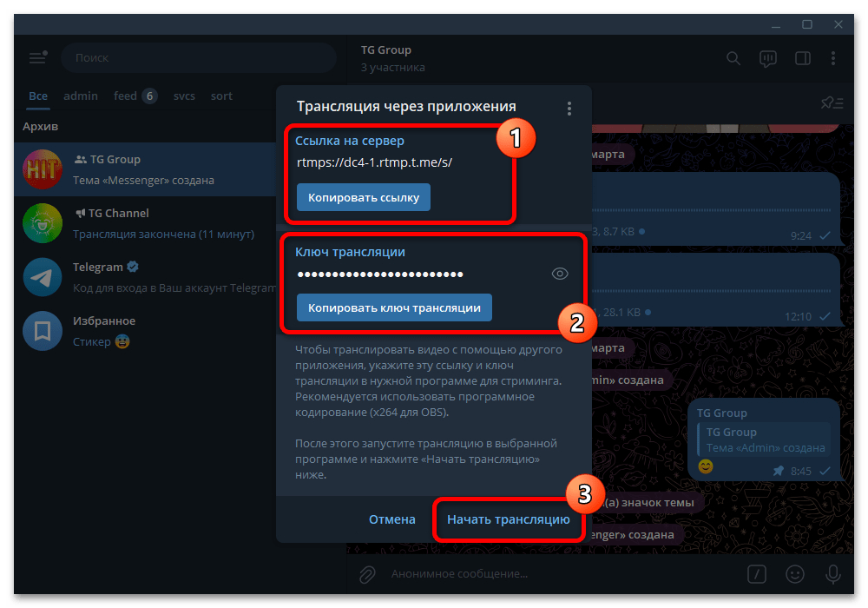868x608 pixels.
Task: Open the emoji picker smiley icon
Action: coord(794,574)
